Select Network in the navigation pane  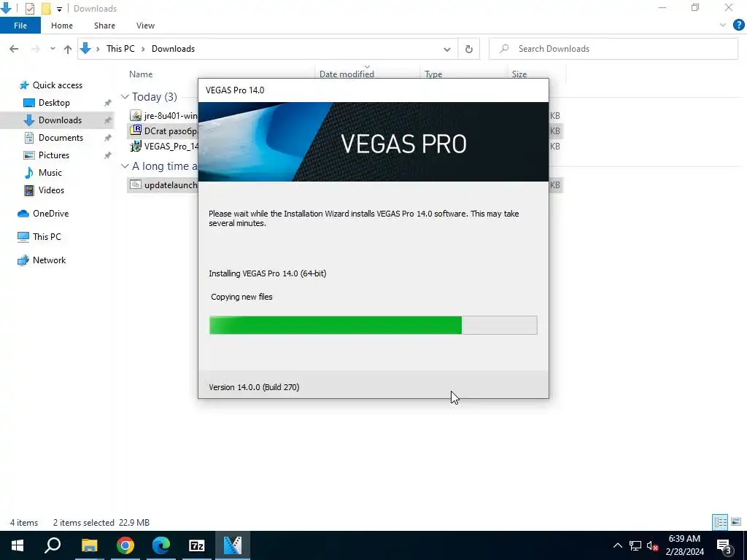pyautogui.click(x=49, y=260)
